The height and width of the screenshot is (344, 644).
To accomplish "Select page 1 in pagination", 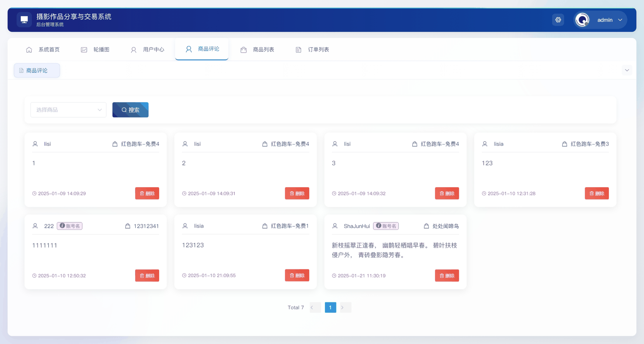I will coord(330,307).
